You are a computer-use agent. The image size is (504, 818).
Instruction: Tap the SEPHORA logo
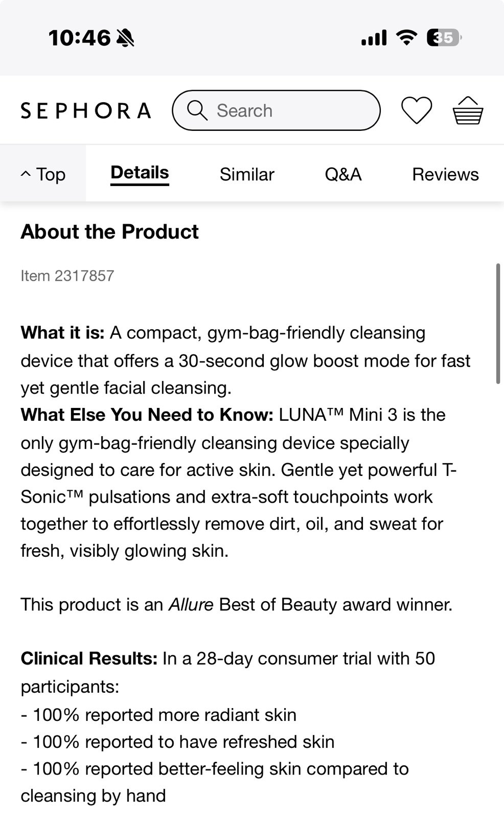point(86,110)
